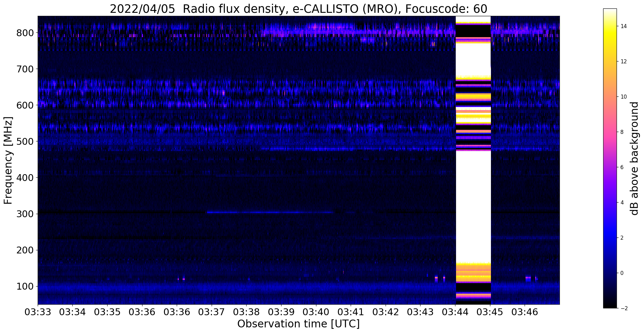Click the 'dB above background' colorbar label
This screenshot has width=644, height=333.
pyautogui.click(x=634, y=158)
